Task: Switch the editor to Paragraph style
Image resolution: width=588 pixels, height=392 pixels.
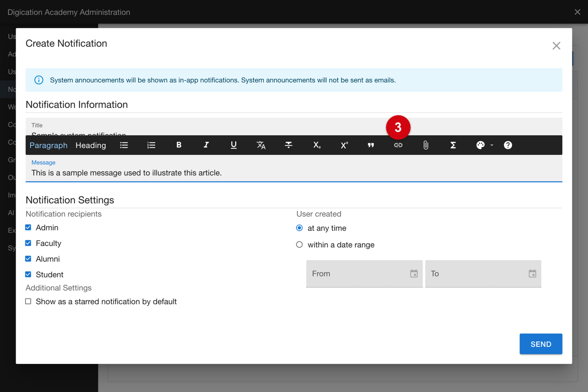Action: [x=48, y=145]
